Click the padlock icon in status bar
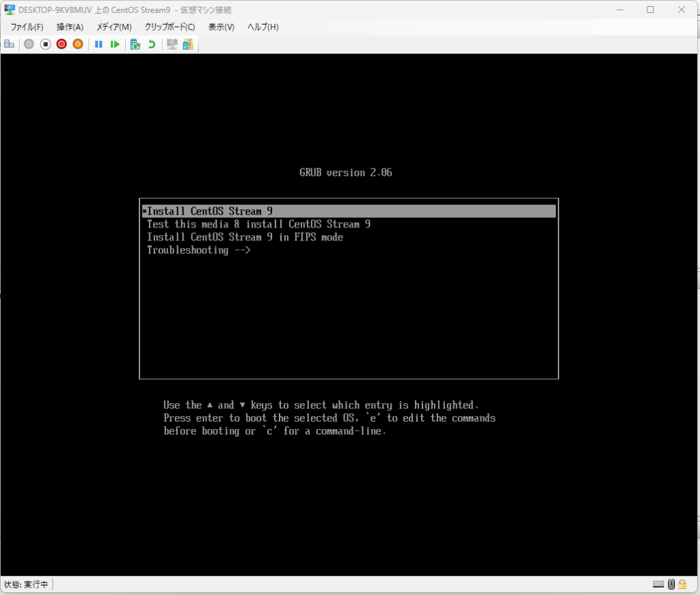The image size is (700, 595). click(682, 584)
